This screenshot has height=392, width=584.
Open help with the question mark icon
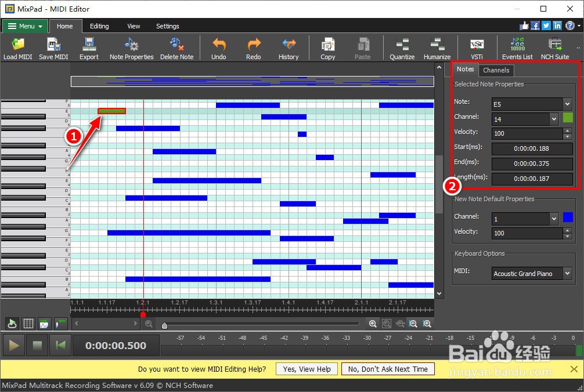[x=570, y=26]
